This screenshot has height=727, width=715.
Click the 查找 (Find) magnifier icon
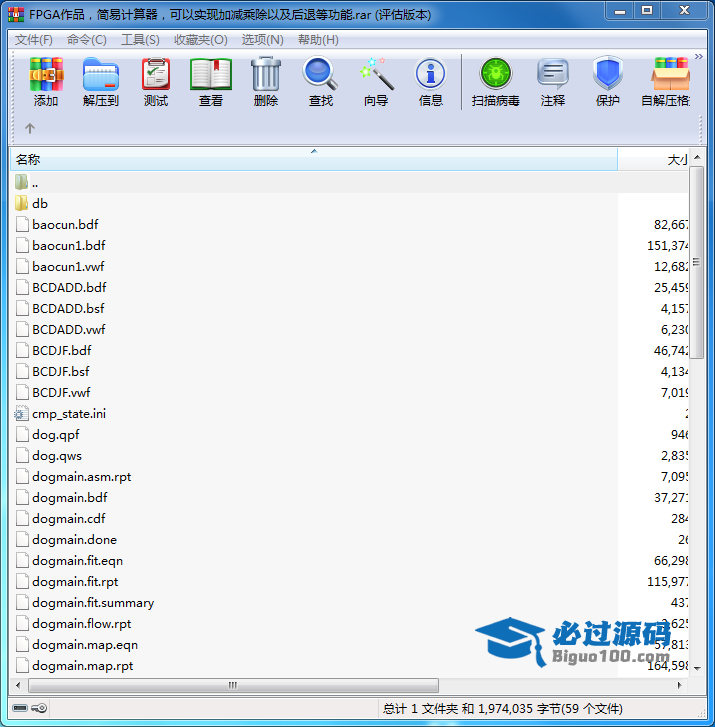point(320,73)
